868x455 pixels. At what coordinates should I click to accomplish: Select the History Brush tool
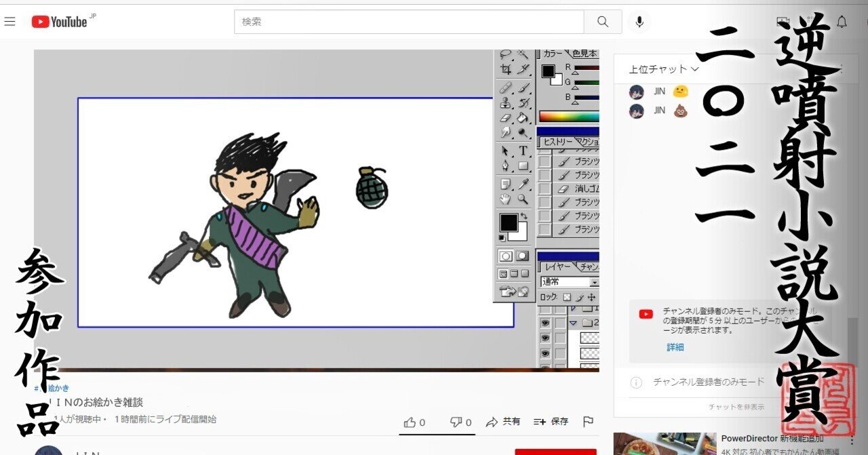coord(524,103)
